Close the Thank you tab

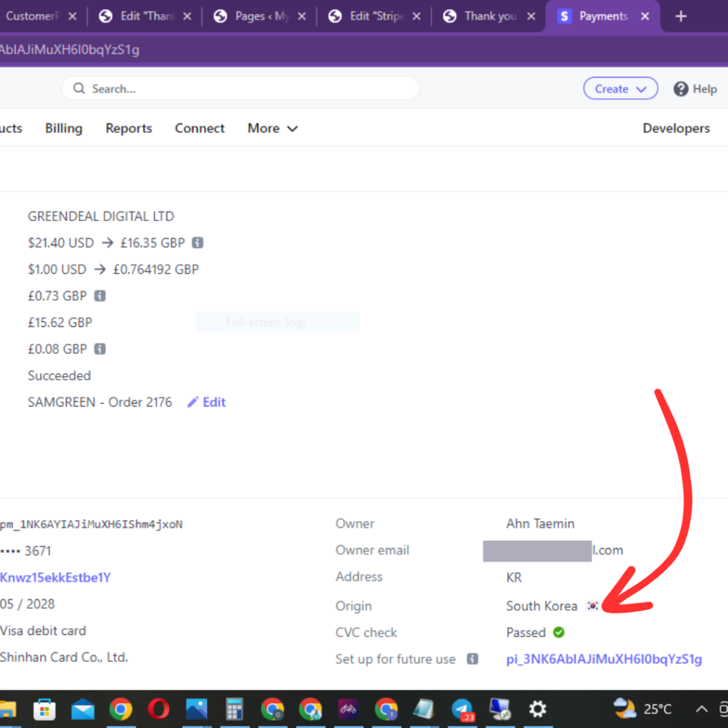[x=531, y=16]
